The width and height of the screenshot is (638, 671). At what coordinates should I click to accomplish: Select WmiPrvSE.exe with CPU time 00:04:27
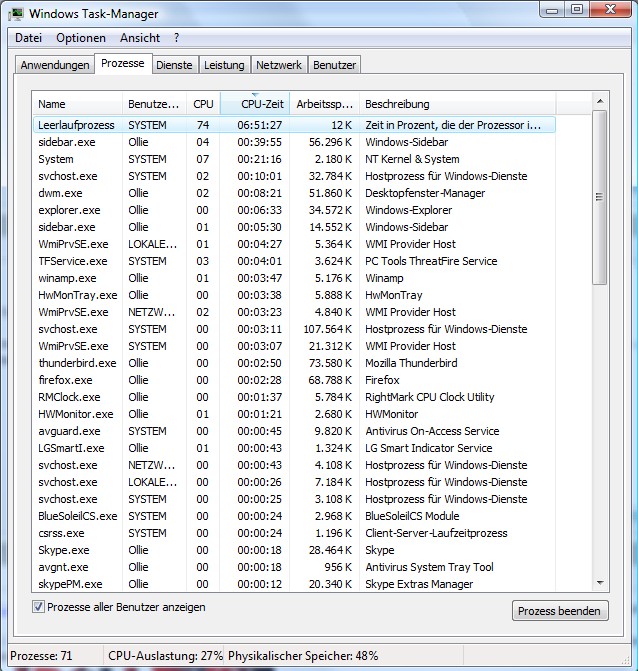point(294,244)
